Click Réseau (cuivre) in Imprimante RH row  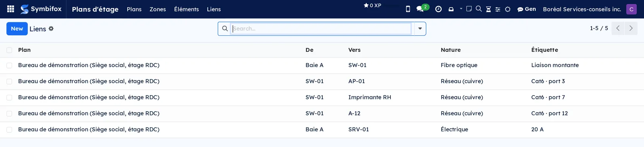click(x=462, y=97)
